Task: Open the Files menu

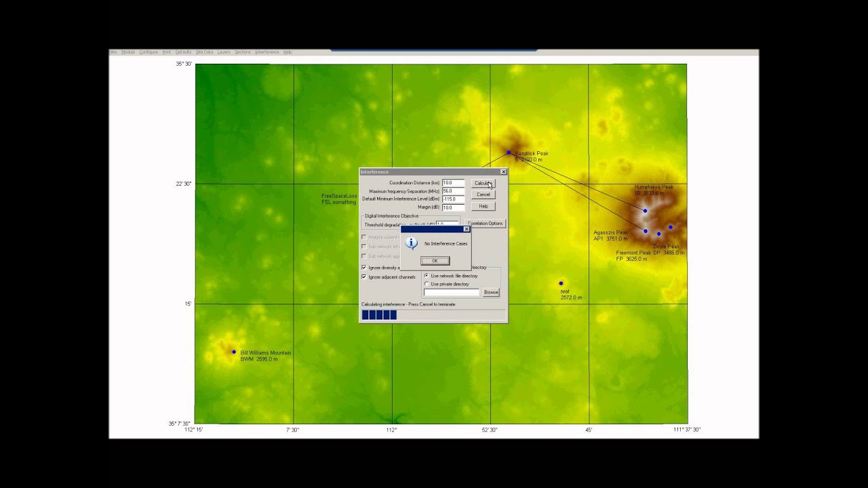Action: pyautogui.click(x=113, y=52)
